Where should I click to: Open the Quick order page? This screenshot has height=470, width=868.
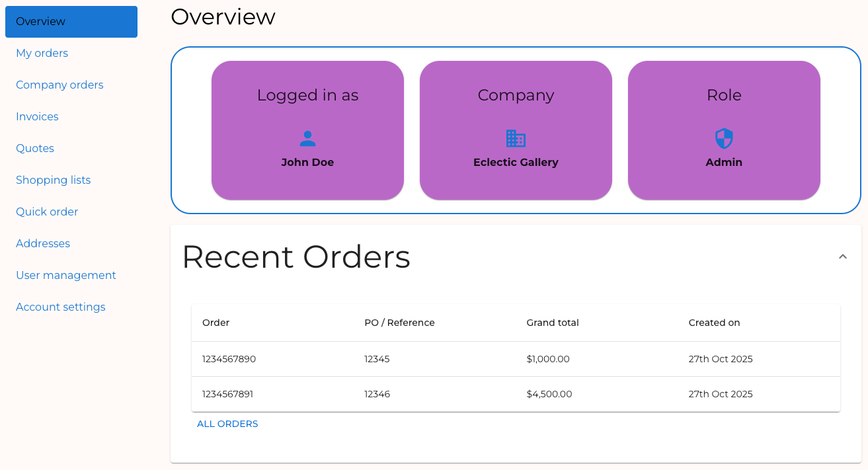click(x=47, y=212)
